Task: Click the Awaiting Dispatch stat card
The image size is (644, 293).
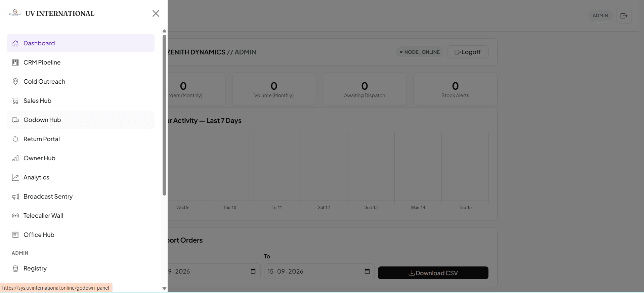Action: pyautogui.click(x=364, y=89)
